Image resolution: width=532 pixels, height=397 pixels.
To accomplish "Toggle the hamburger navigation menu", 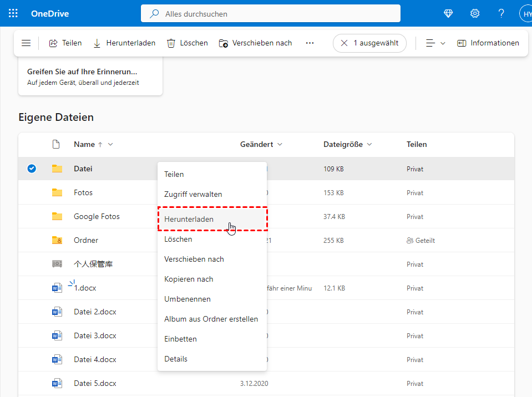I will 26,43.
